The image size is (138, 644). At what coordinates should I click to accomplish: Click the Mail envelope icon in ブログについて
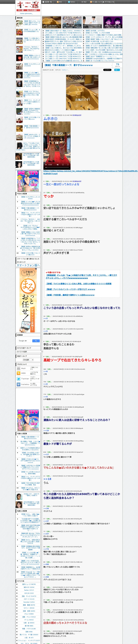click(18, 368)
